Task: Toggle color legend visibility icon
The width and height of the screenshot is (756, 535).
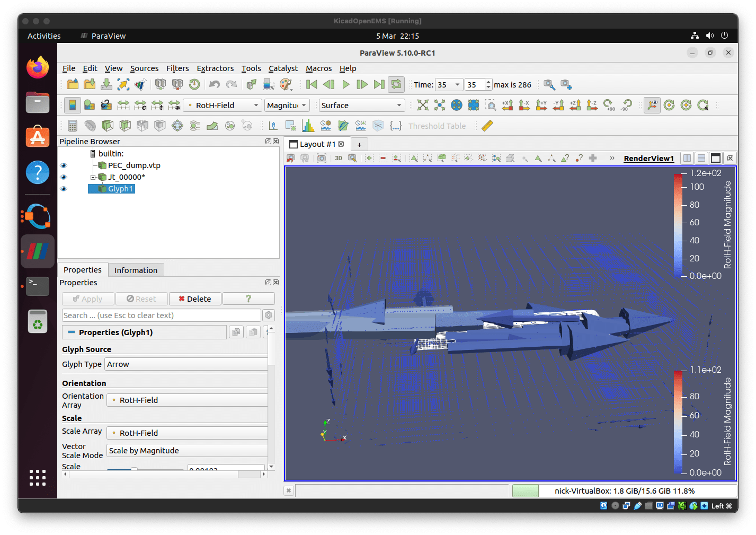Action: (73, 105)
